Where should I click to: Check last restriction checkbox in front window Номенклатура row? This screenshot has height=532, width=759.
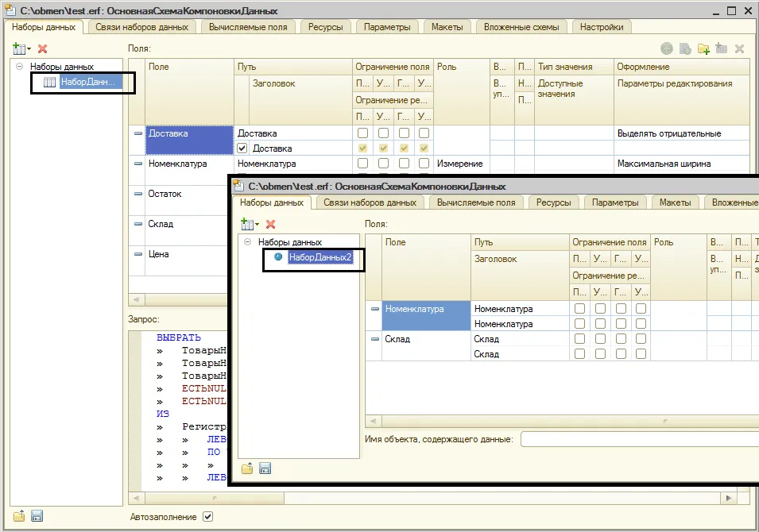point(641,309)
